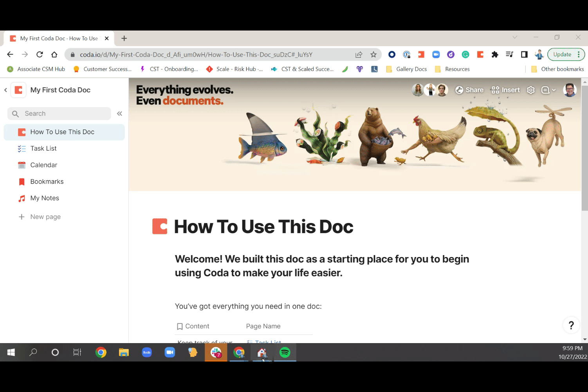This screenshot has width=588, height=392.
Task: Open doc settings gear icon
Action: [531, 90]
